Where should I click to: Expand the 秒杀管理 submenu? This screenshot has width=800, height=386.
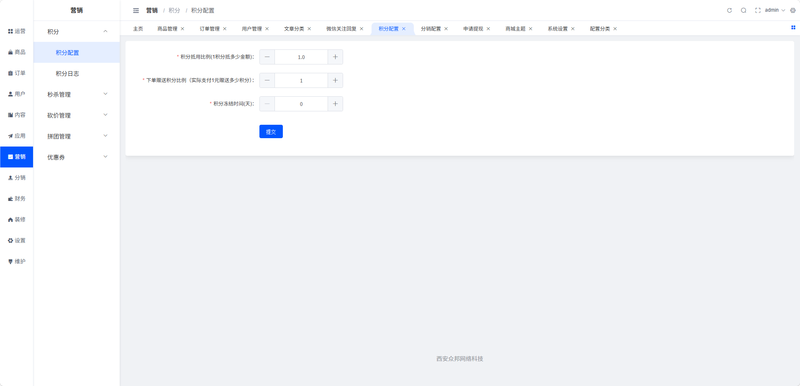[77, 94]
